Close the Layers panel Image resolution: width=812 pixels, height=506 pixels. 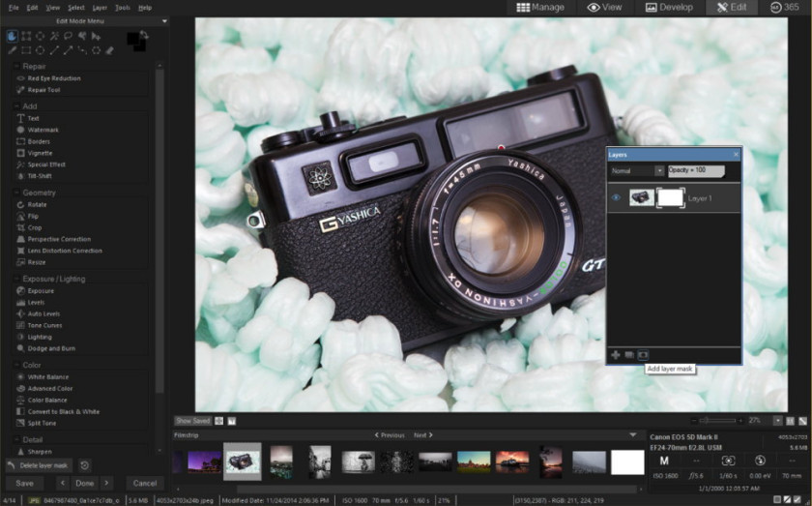(736, 155)
